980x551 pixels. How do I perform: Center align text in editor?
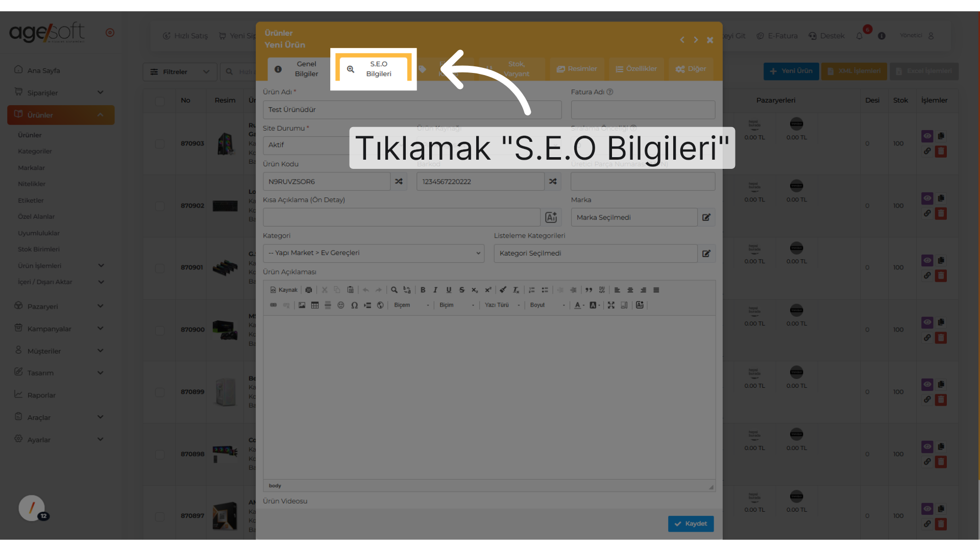coord(630,290)
